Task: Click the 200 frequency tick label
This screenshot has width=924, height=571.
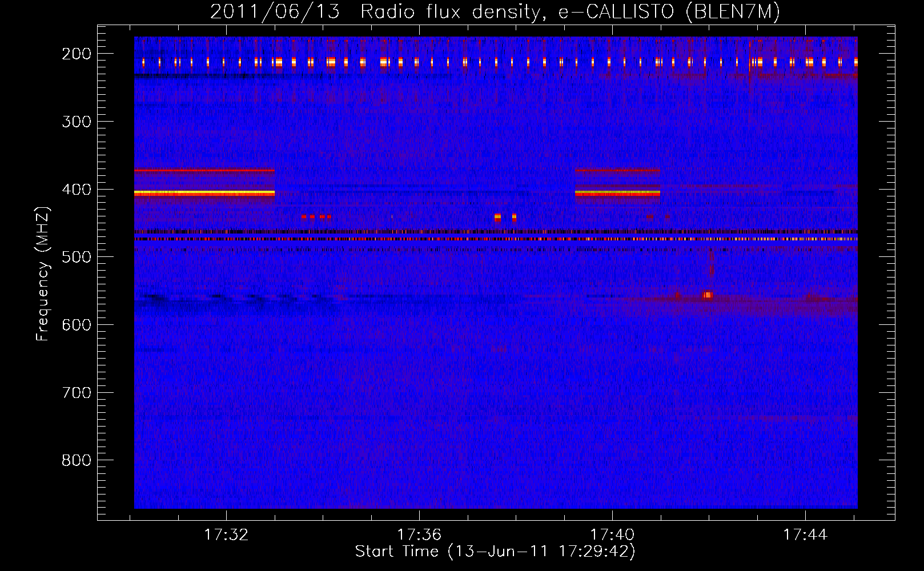Action: click(x=76, y=54)
